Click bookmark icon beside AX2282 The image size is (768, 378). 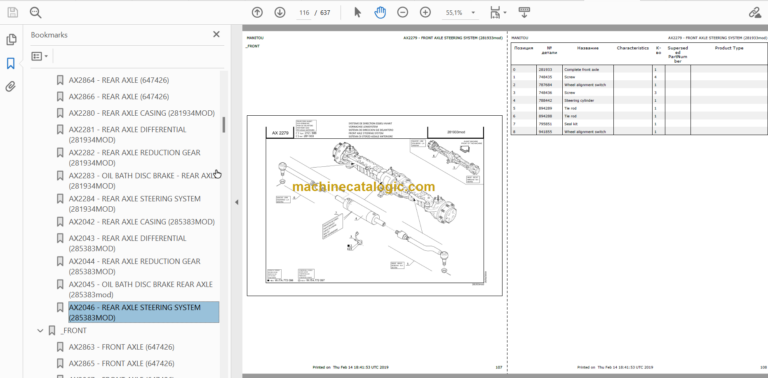click(x=60, y=153)
